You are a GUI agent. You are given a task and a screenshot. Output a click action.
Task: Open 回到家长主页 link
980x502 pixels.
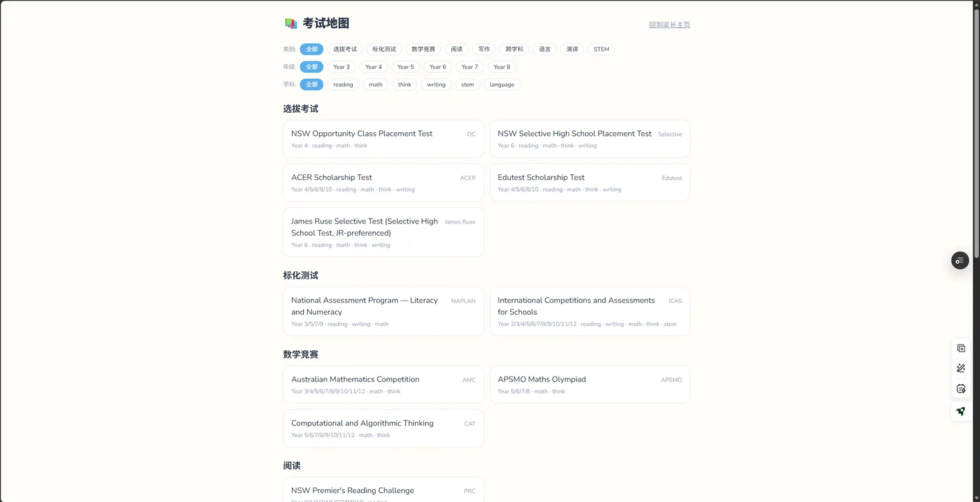(x=669, y=25)
